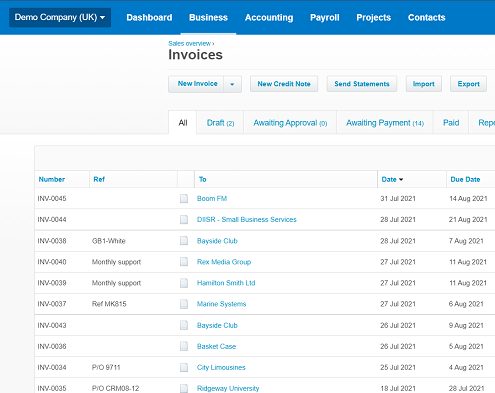Click the file icon in the INV-0038 row
Screen dimensions: 495x393
[x=184, y=241]
